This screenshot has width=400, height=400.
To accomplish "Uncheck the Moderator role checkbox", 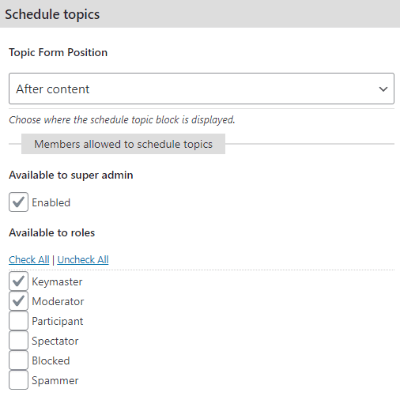I will coord(18,301).
